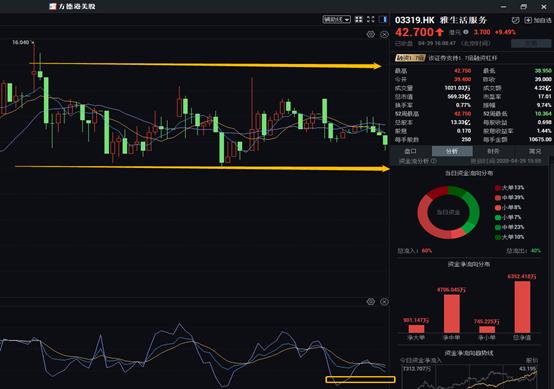Click the 大单 13% red legend swatch

point(498,188)
